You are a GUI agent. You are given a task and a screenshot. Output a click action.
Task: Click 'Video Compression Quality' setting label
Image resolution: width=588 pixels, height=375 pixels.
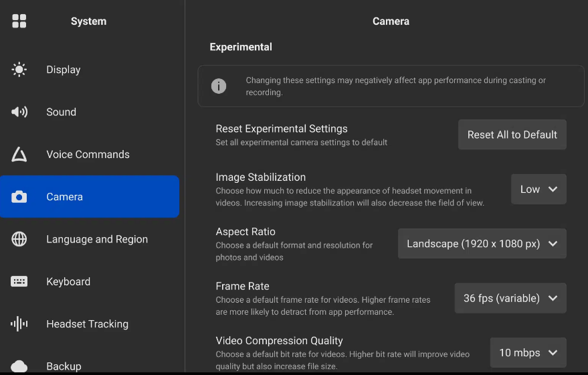[279, 340]
